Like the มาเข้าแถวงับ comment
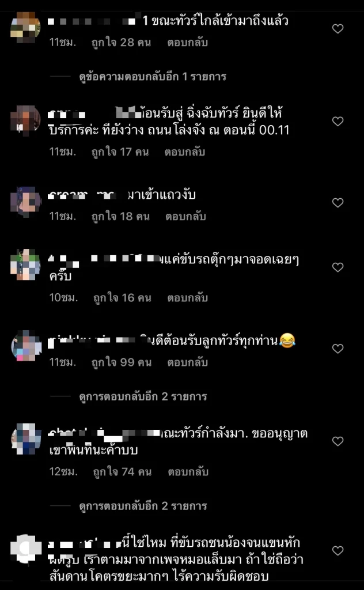The height and width of the screenshot is (590, 364). pyautogui.click(x=338, y=203)
